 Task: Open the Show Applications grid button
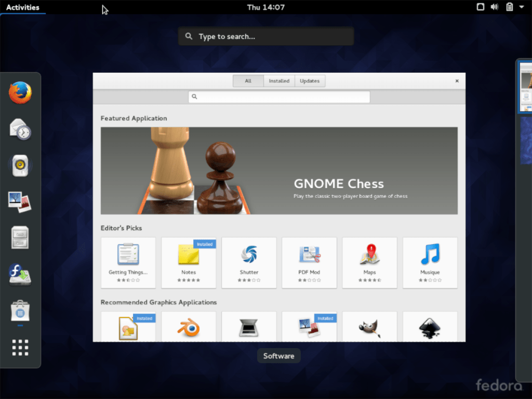click(x=20, y=348)
